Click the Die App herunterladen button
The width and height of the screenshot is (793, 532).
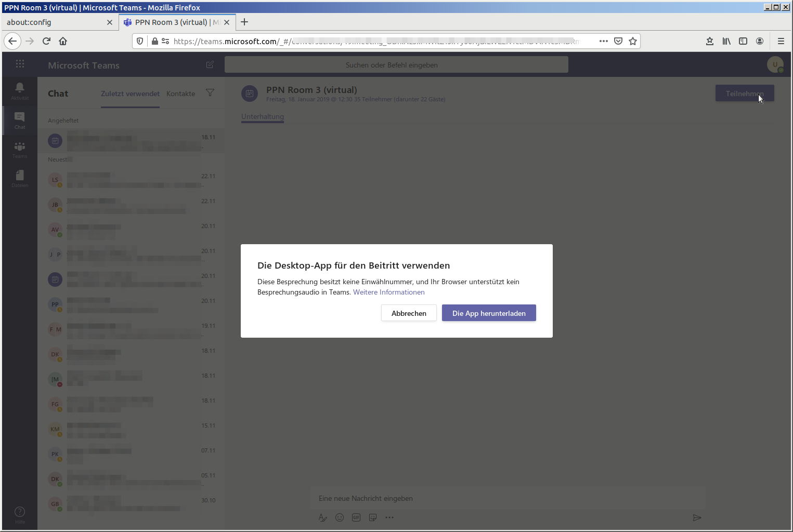pyautogui.click(x=488, y=313)
